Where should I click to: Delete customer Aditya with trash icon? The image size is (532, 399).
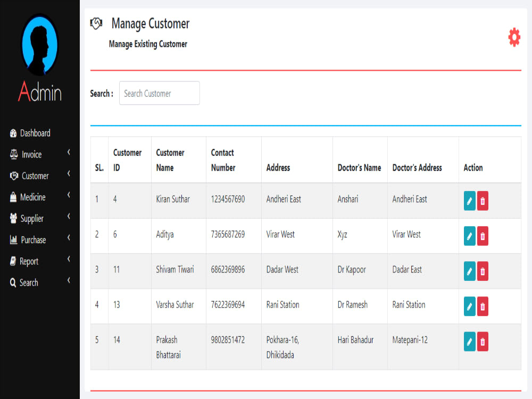click(483, 236)
